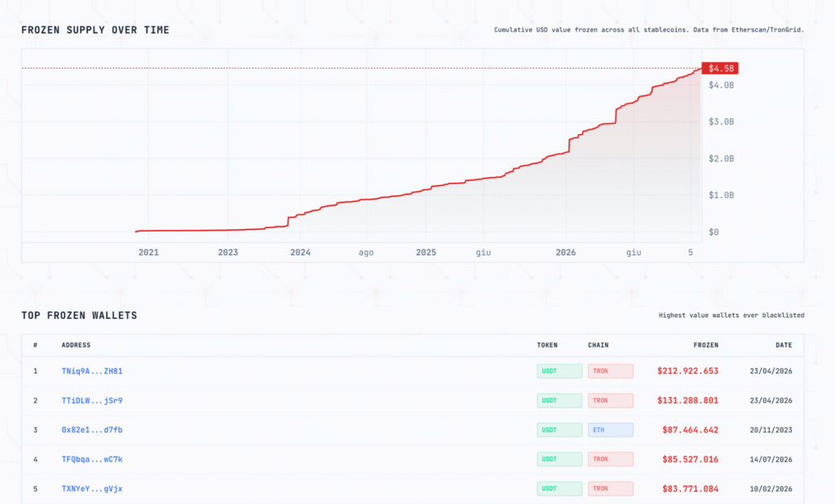Click USDT badge in TXNYeY row
The image size is (835, 504).
click(x=559, y=489)
